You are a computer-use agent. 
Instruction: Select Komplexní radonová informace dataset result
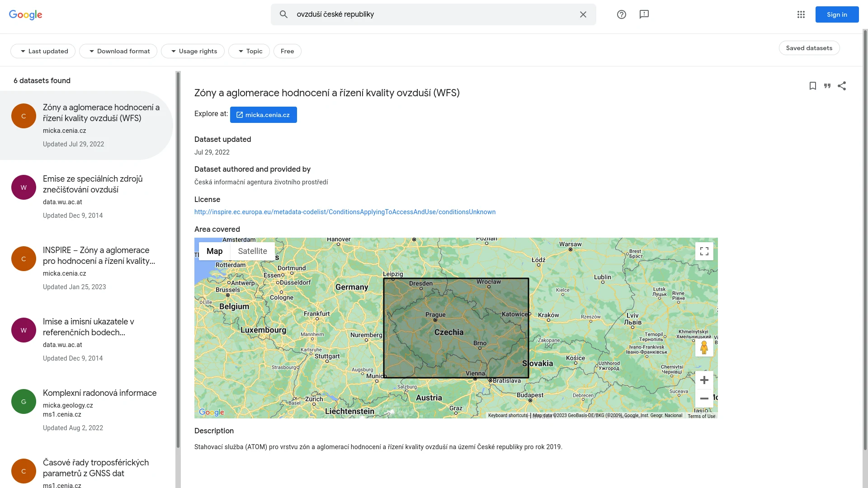pyautogui.click(x=86, y=410)
